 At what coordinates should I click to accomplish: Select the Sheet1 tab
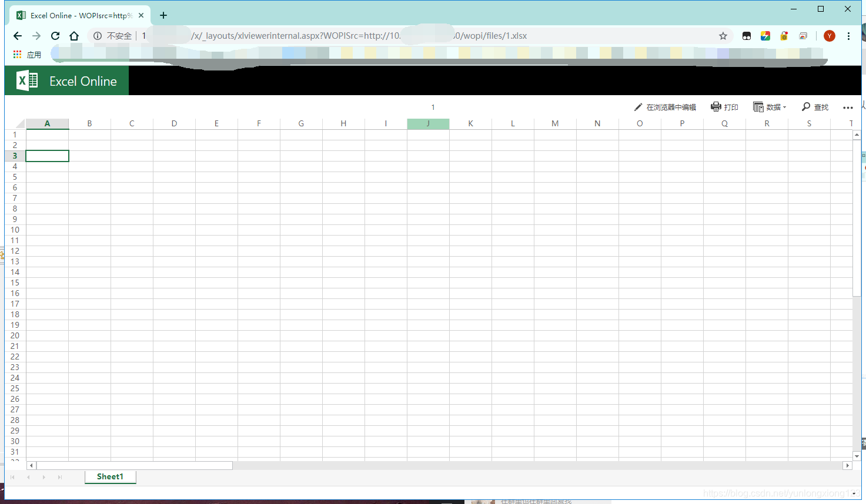click(111, 477)
